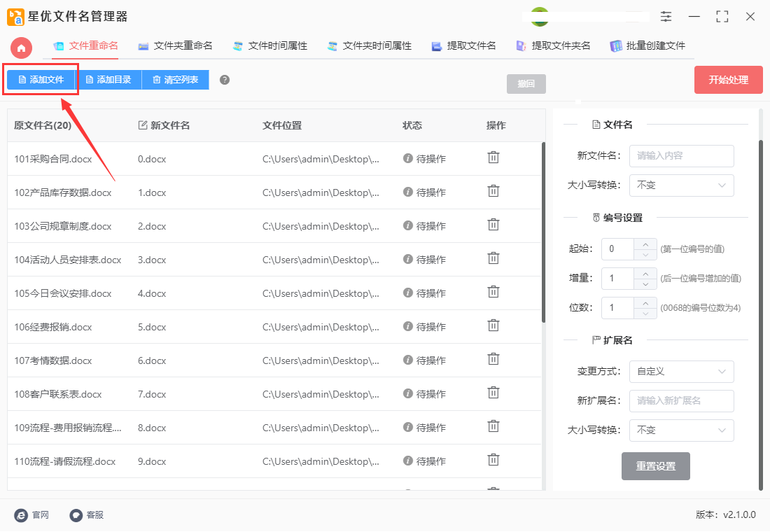Screen dimensions: 770x532
Task: Decrease the 起始 value with down arrow
Action: 645,255
